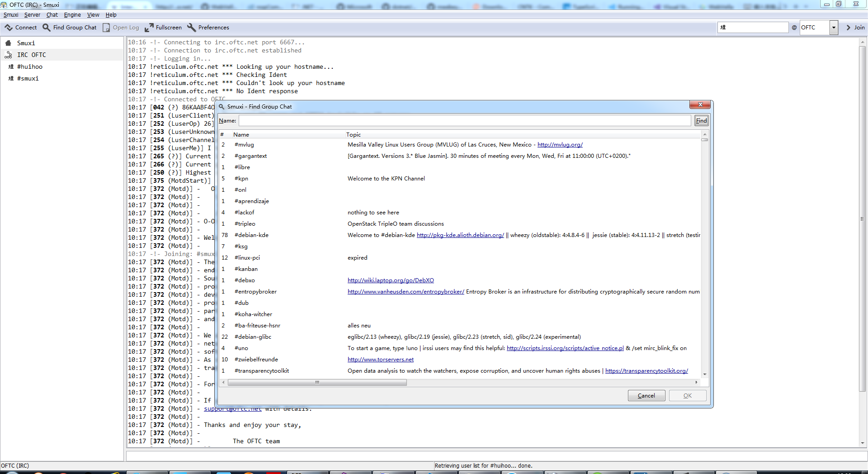Screen dimensions: 868x474
Task: Click the horizontal scrollbar in channel list
Action: tap(317, 383)
